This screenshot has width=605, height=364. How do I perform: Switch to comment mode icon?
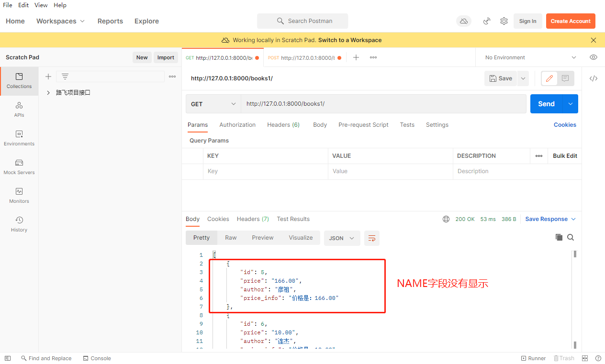tap(565, 78)
